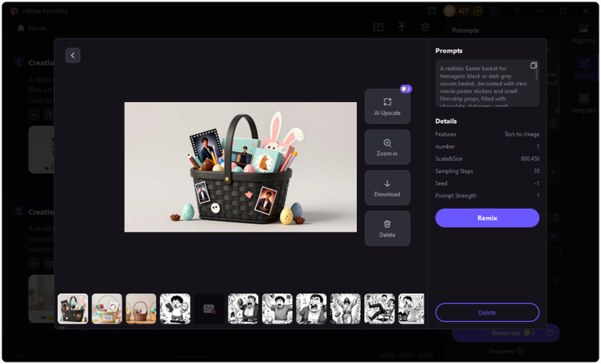Run AI Upscale on the image
Screen dimensions: 601x364
[x=387, y=106]
